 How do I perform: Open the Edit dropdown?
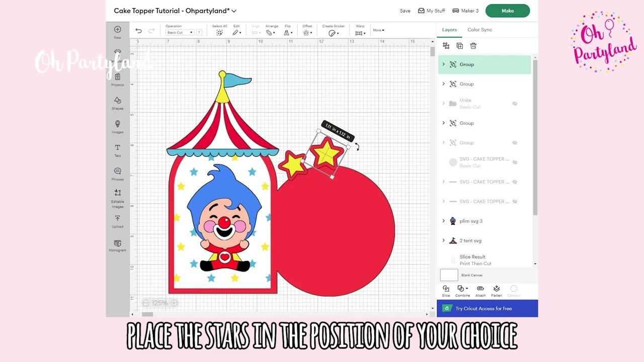236,33
